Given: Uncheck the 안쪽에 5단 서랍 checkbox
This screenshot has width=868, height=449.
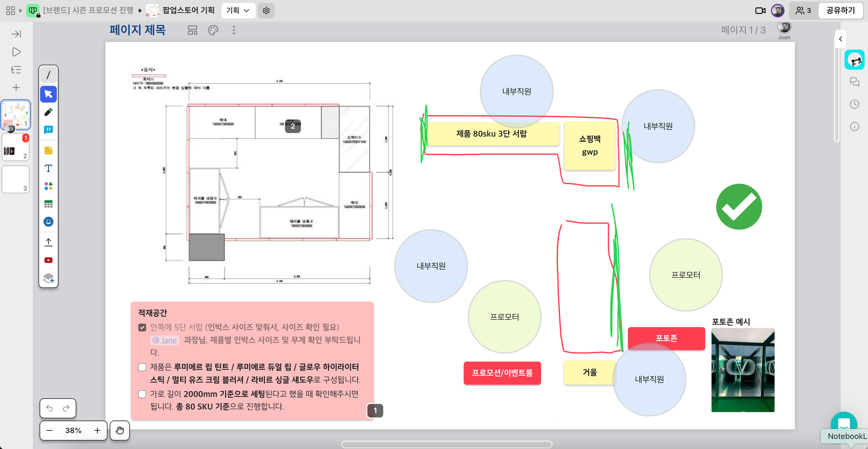Looking at the screenshot, I should [142, 328].
